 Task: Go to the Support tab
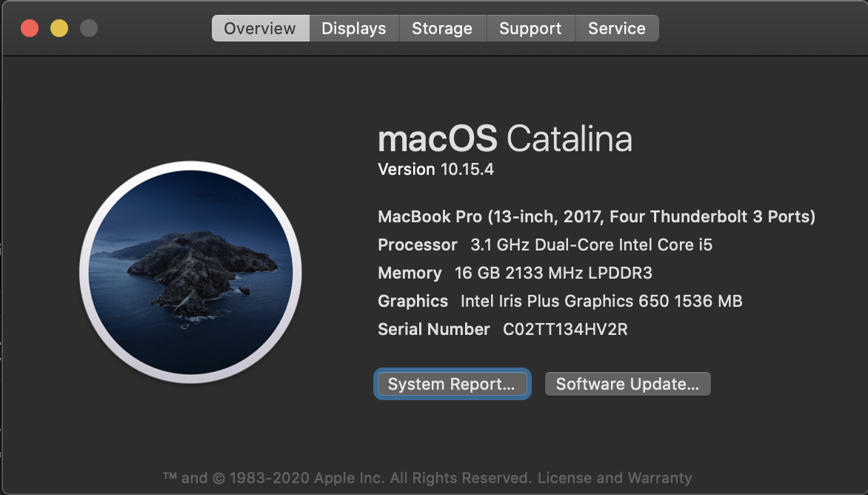[530, 28]
